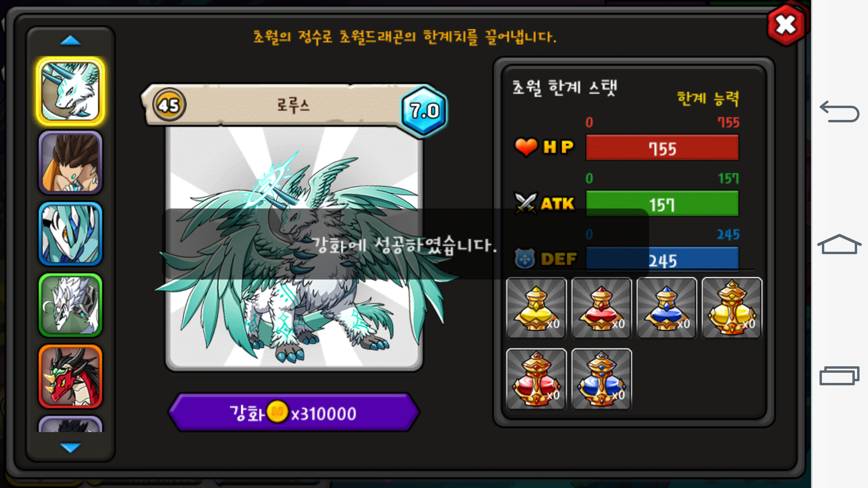Click the purple 강화 x310000 button
Image resolution: width=868 pixels, height=488 pixels.
[x=294, y=412]
